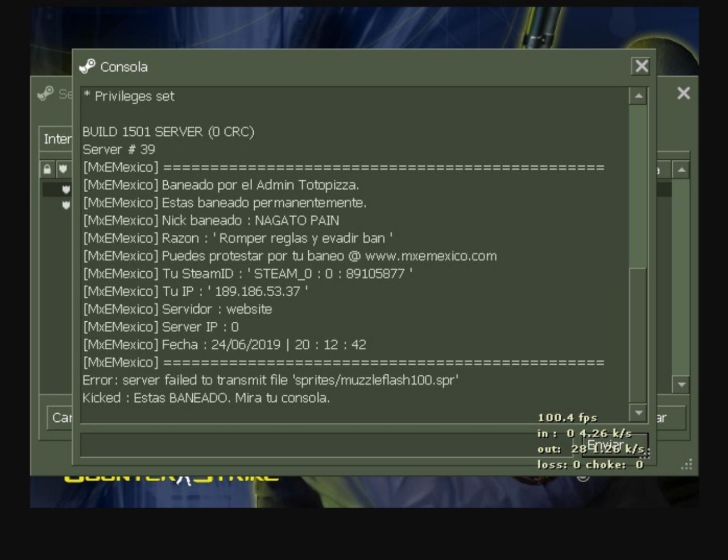Click the server browser's bottom-right resize grip
The width and height of the screenshot is (728, 560).
687,464
